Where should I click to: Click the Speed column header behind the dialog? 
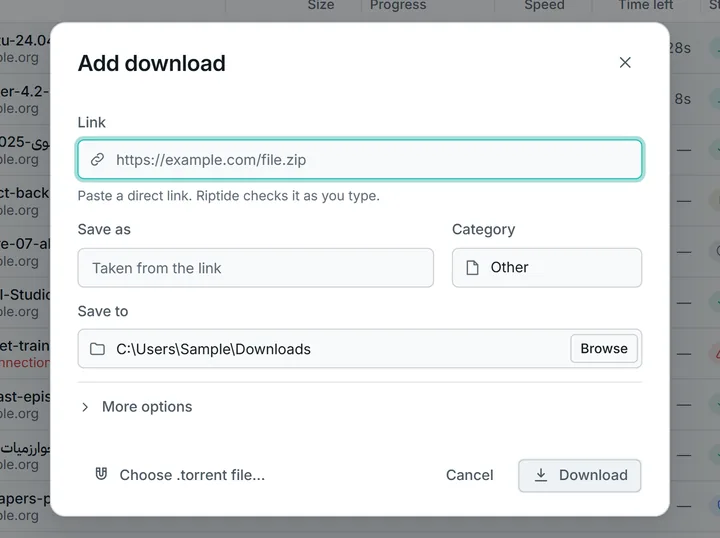[545, 5]
